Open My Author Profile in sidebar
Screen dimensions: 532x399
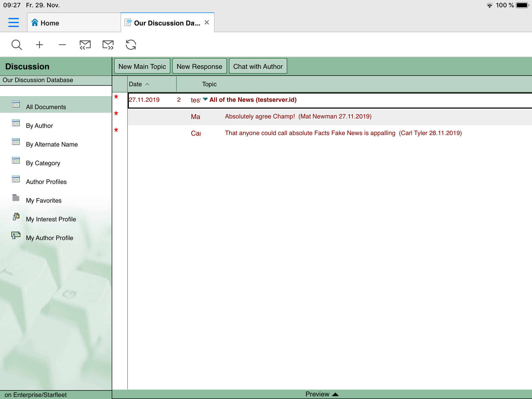[49, 238]
